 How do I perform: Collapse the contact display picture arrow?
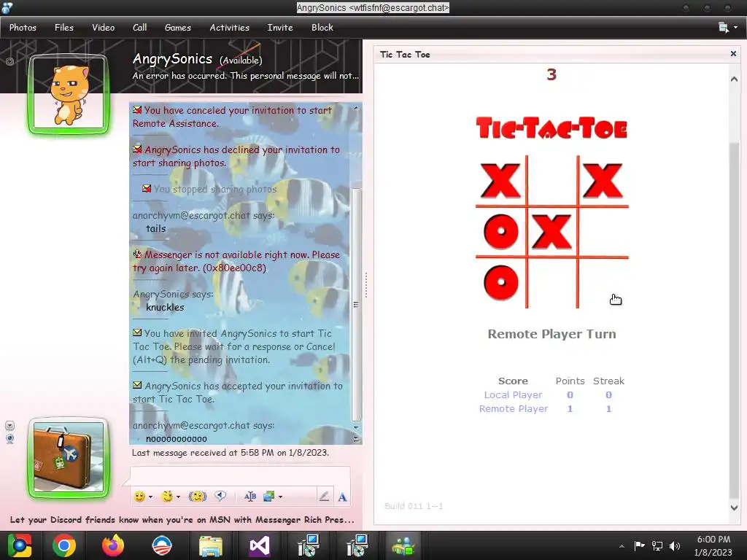[x=9, y=61]
